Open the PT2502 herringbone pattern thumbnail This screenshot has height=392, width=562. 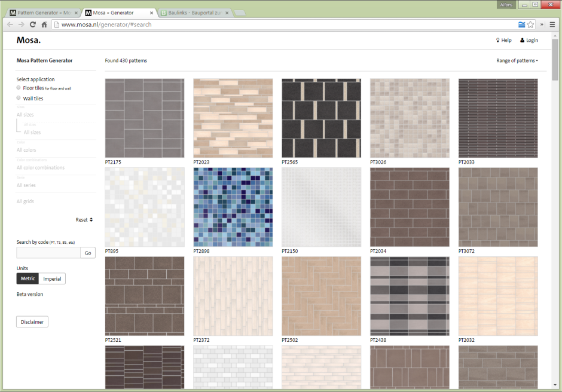pyautogui.click(x=321, y=296)
